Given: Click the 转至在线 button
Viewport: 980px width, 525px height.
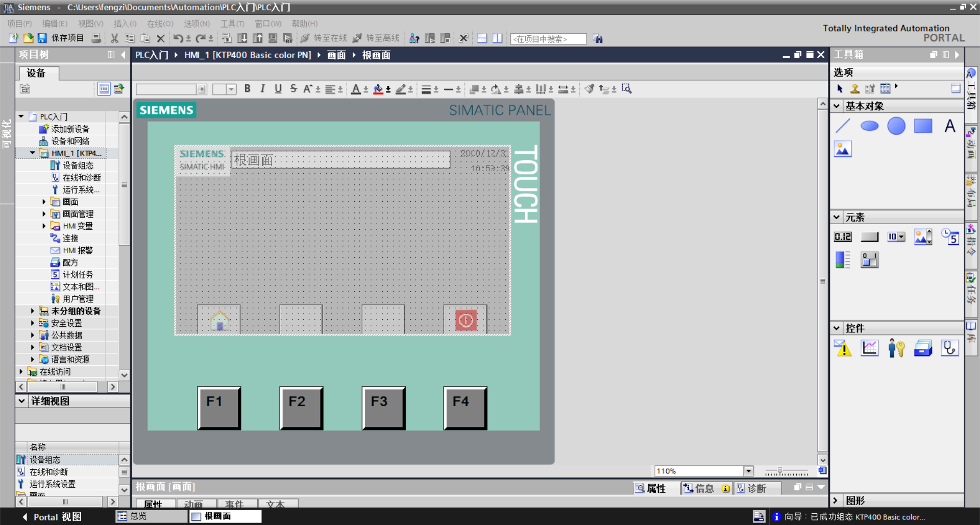Looking at the screenshot, I should tap(324, 38).
